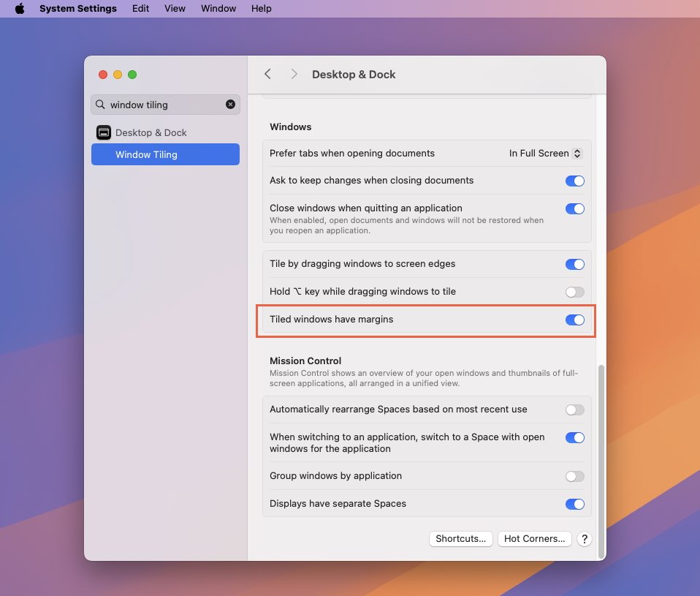The width and height of the screenshot is (700, 596).
Task: Toggle switch to a Space with open windows
Action: point(574,438)
